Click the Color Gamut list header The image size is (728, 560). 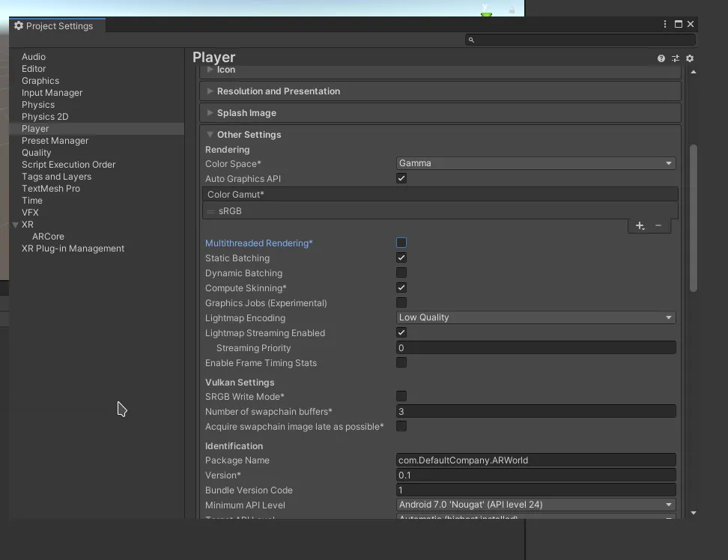[440, 195]
